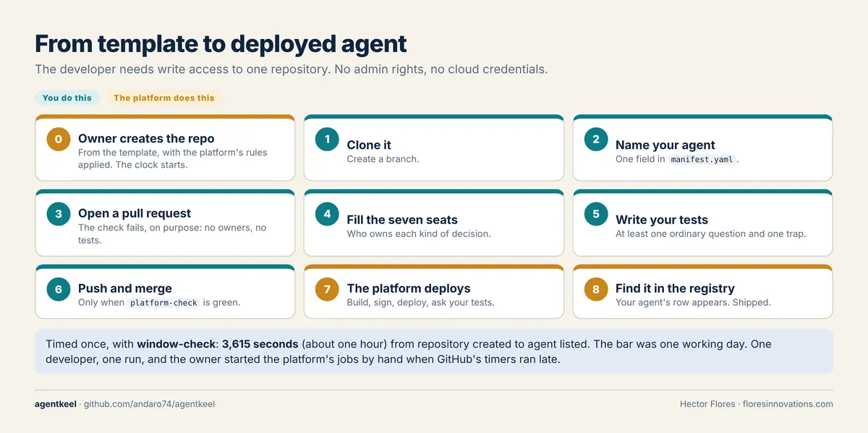
Task: Click the step 5 teal circle
Action: (597, 214)
